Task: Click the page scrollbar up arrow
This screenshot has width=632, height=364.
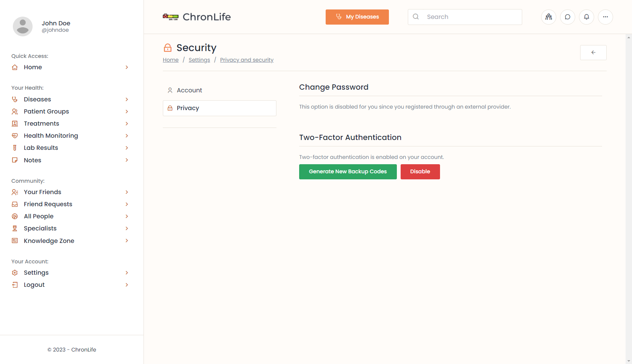Action: (x=629, y=37)
